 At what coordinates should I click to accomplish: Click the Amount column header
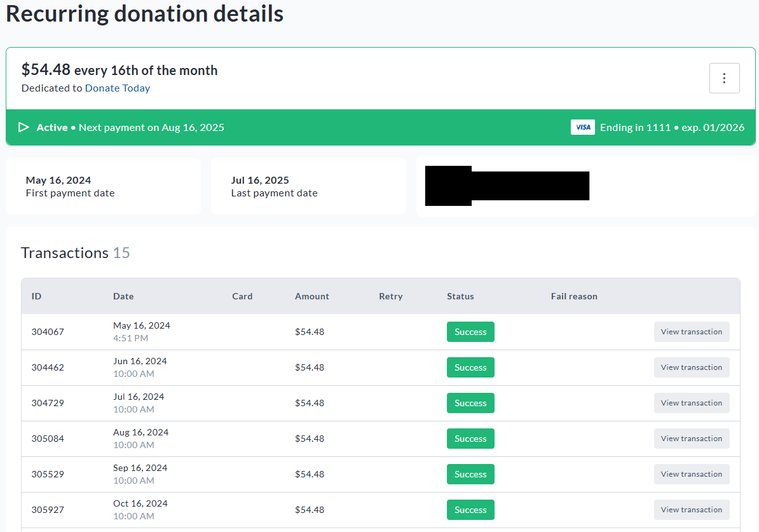point(311,296)
